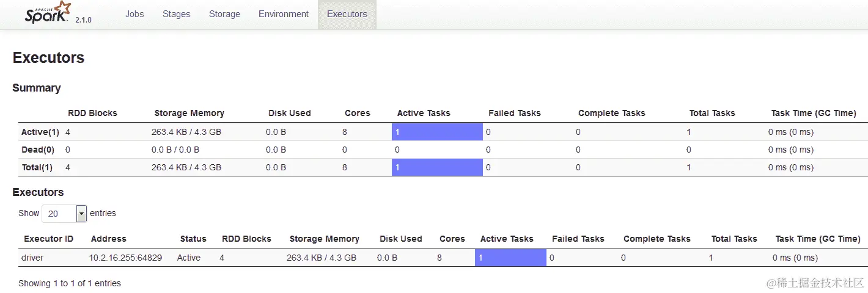Sort executors by Disk Used header
This screenshot has width=868, height=293.
click(400, 239)
